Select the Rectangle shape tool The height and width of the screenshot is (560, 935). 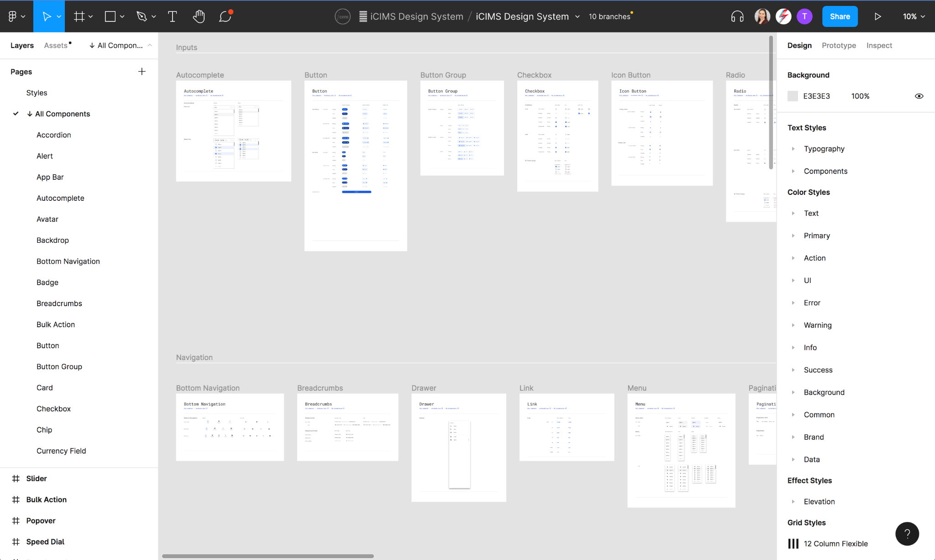(110, 16)
